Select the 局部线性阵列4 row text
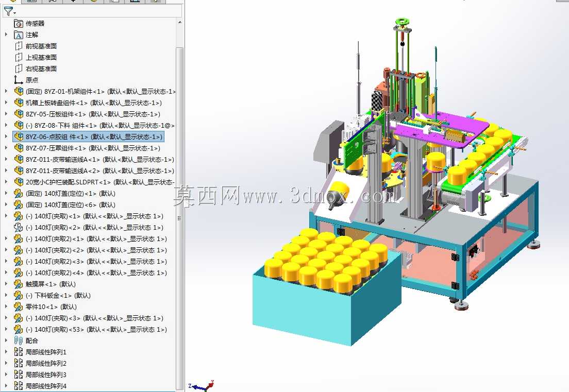This screenshot has width=569, height=392. (46, 386)
